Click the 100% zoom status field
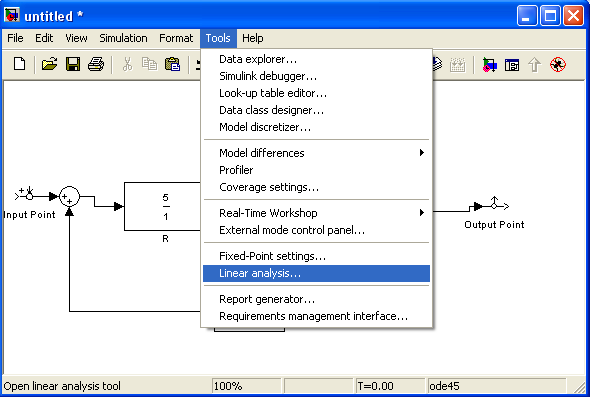 click(x=246, y=386)
